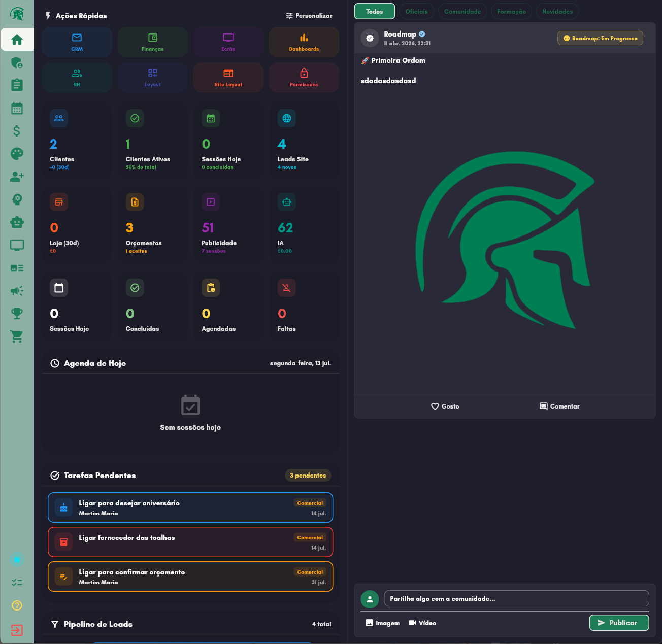Click Personalizar in Ações Rápidas

[309, 16]
